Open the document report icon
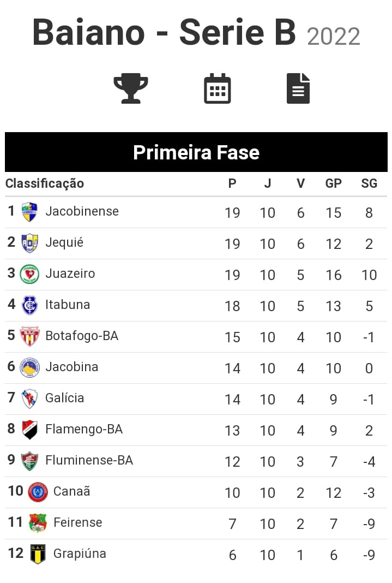Viewport: 392px width, 583px height. coord(298,88)
